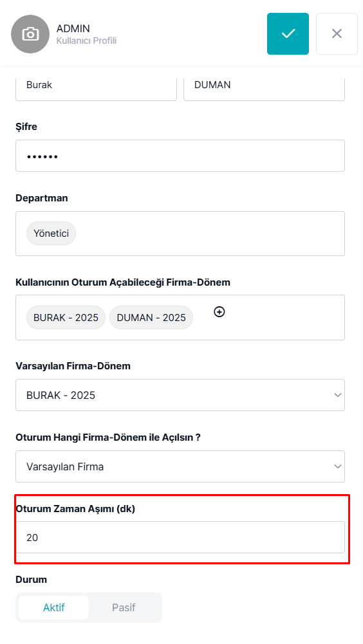This screenshot has width=363, height=644.
Task: Click the DUMAN surname field
Action: 264,87
